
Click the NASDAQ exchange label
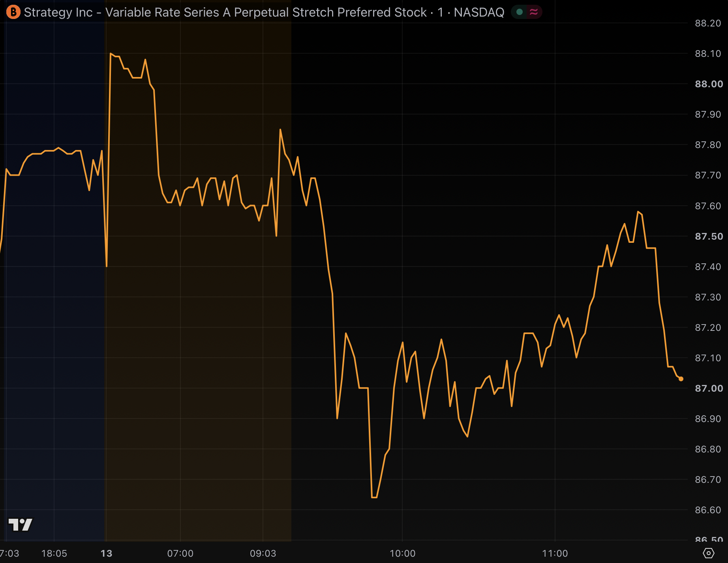click(x=479, y=12)
